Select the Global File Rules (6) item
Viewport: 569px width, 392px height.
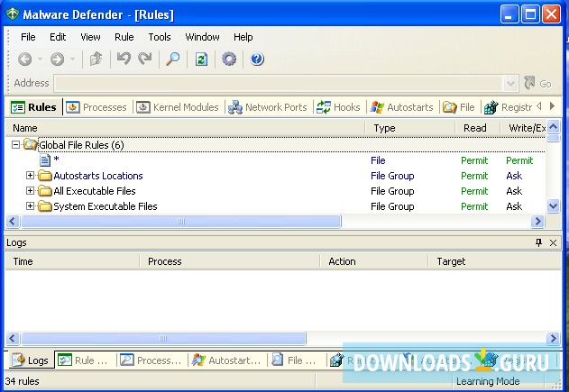point(81,145)
